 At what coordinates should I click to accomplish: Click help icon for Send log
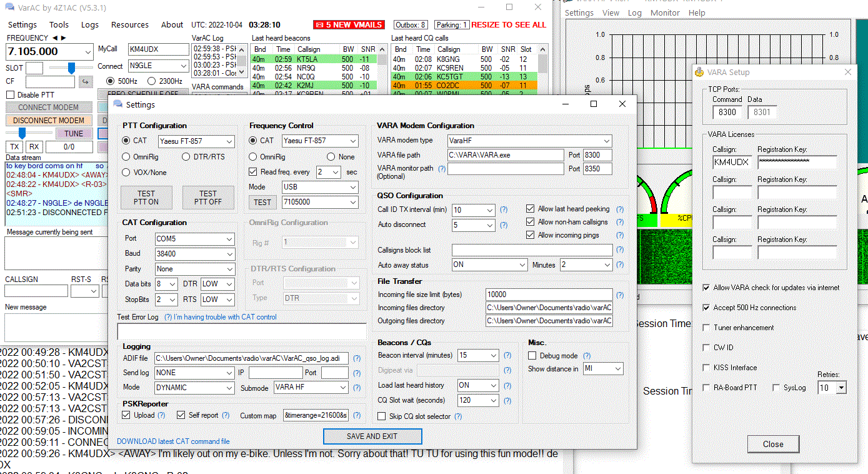tap(357, 373)
